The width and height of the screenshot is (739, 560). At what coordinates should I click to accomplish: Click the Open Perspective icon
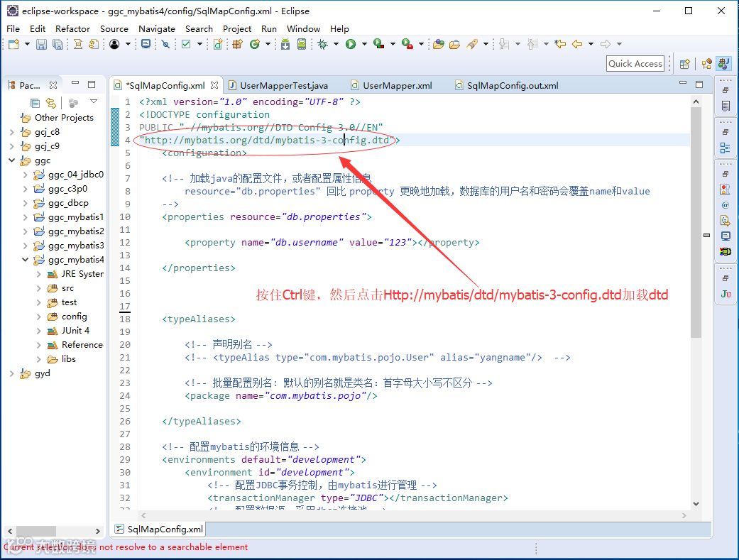685,64
